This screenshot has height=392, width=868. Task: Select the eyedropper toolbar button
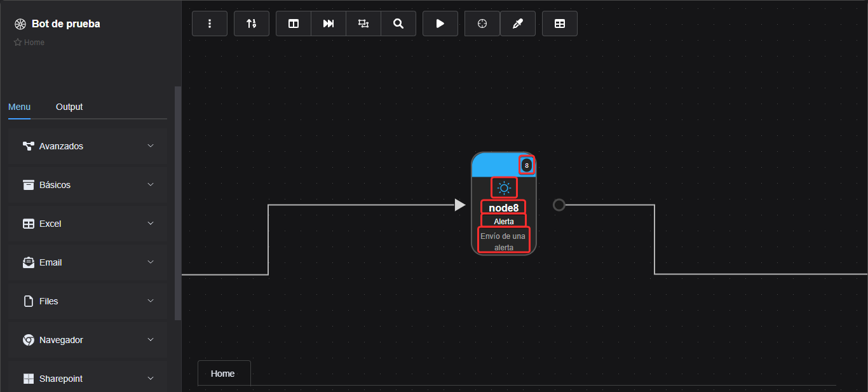518,24
